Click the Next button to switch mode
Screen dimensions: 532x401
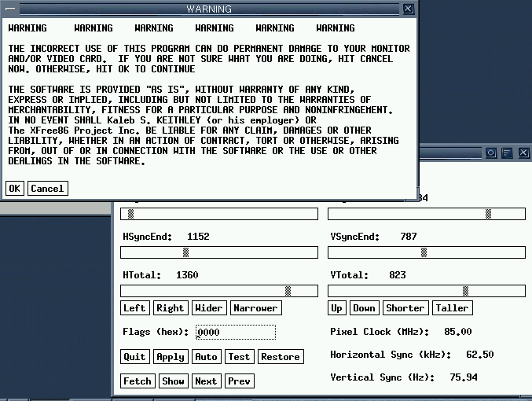(206, 381)
